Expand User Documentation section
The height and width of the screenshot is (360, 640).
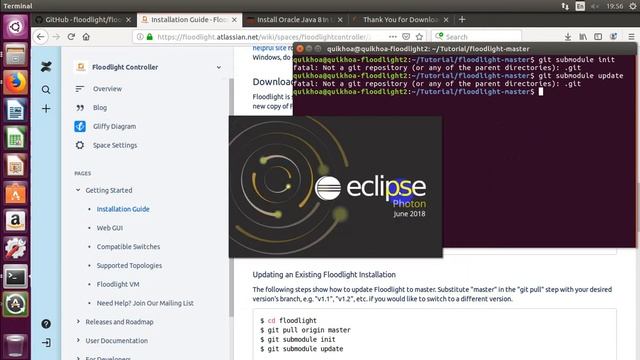(78, 340)
